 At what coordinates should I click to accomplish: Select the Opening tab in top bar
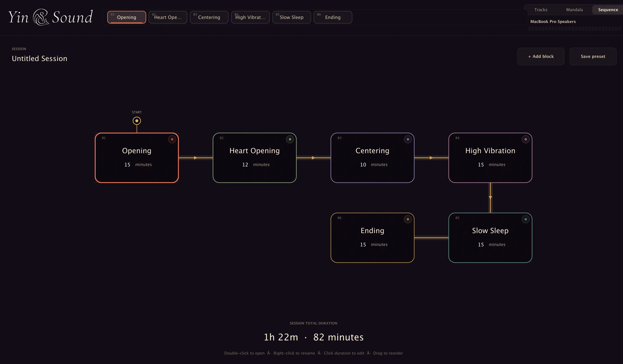point(126,17)
